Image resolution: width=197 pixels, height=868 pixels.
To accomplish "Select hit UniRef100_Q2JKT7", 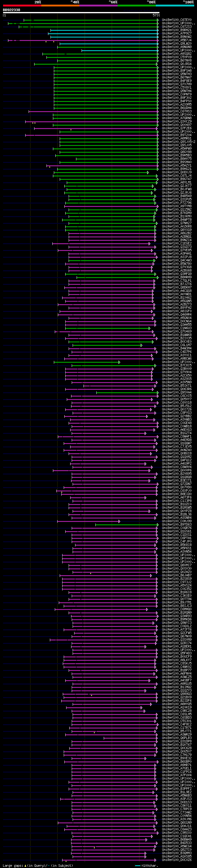I will tap(177, 186).
